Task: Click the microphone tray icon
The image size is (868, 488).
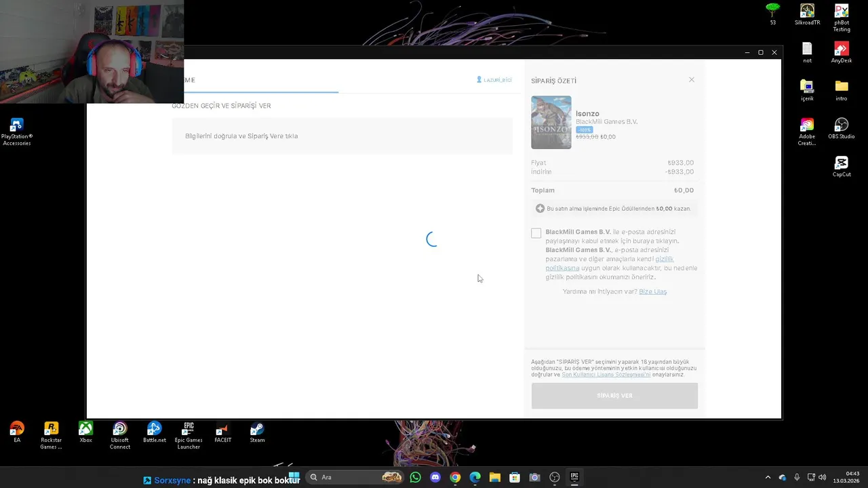Action: coord(797,477)
